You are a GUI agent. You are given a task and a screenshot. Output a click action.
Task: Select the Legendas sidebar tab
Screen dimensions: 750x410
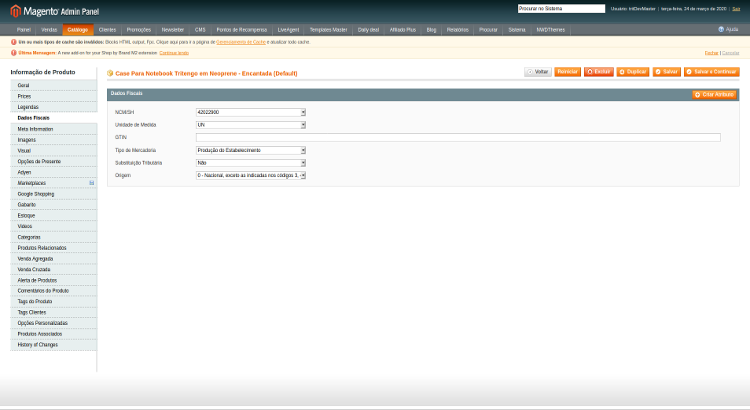click(54, 107)
